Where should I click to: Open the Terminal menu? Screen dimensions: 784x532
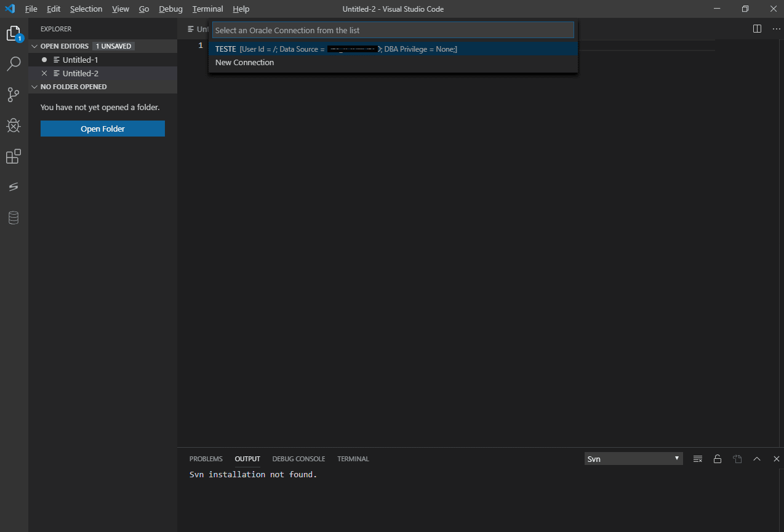click(x=207, y=9)
